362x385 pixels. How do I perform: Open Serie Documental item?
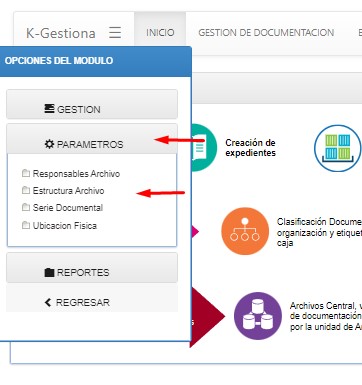[68, 208]
